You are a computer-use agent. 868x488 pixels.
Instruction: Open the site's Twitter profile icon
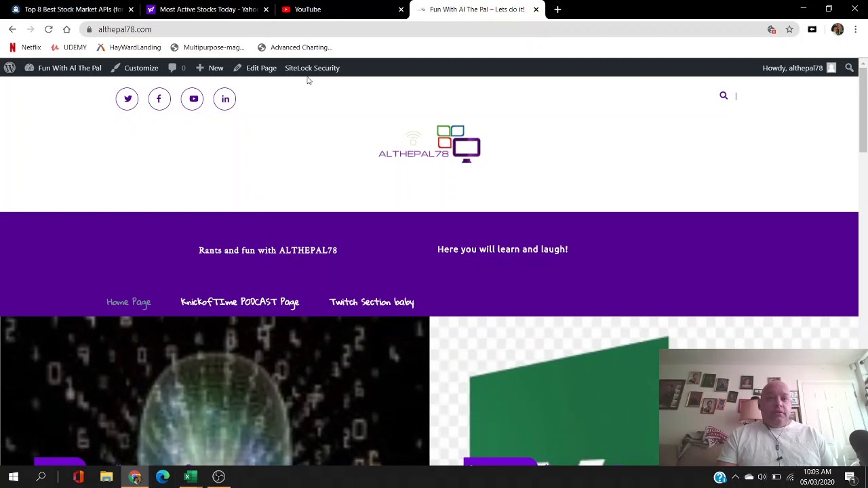pyautogui.click(x=127, y=98)
